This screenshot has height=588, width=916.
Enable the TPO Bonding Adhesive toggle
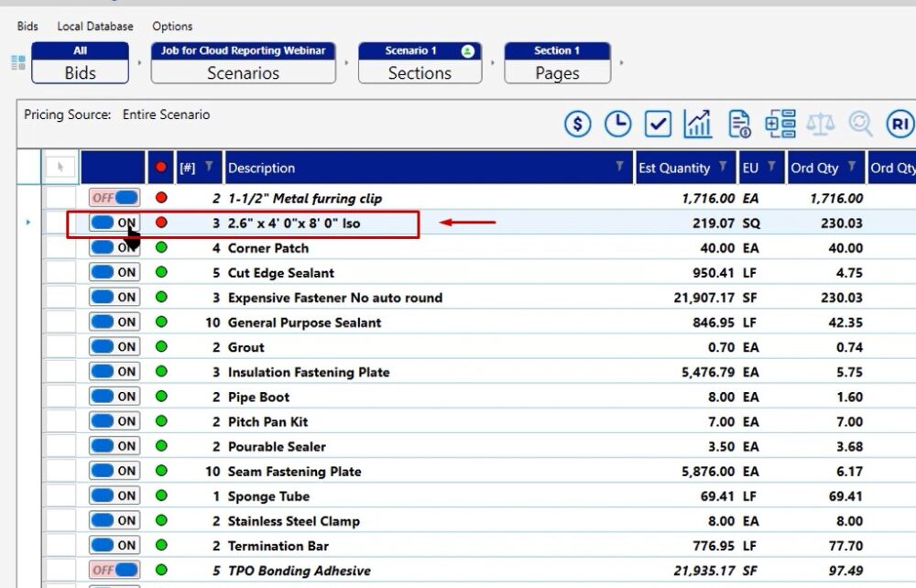114,571
